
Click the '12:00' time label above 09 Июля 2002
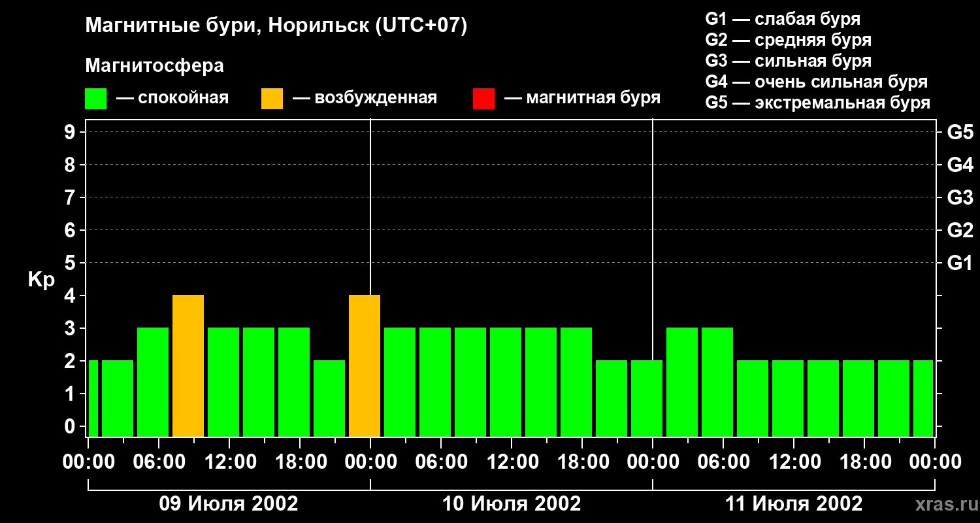coord(229,462)
